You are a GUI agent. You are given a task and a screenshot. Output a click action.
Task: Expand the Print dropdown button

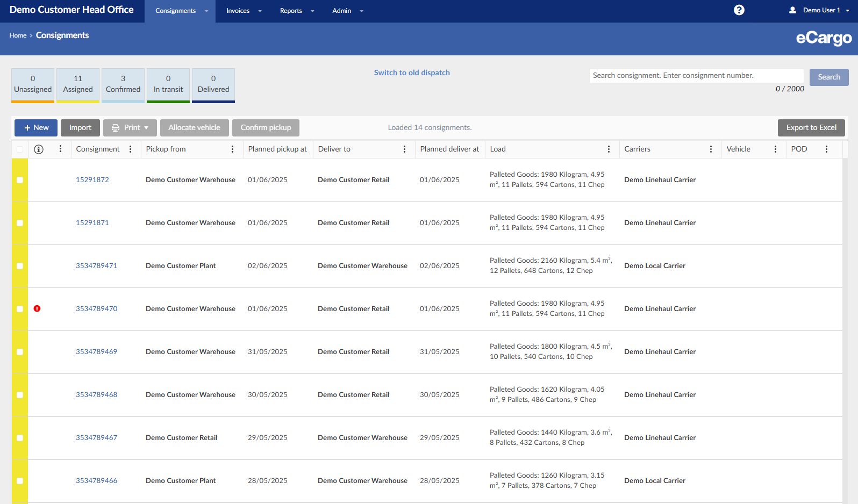(130, 128)
